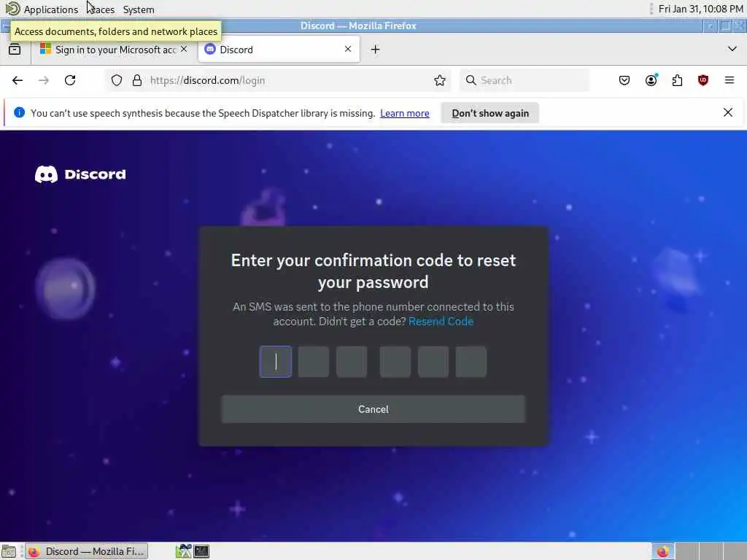Switch to Sign in to your Microsoft account tab
747x560 pixels.
click(113, 50)
